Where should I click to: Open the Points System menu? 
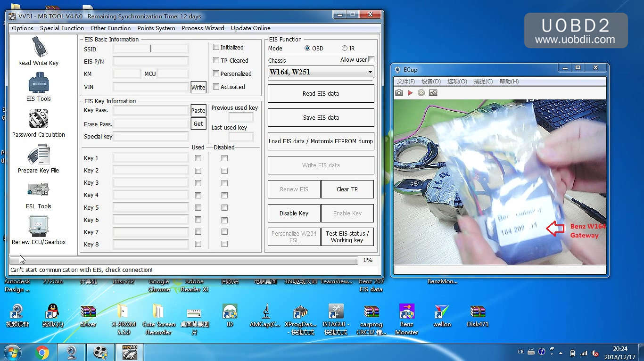point(156,28)
